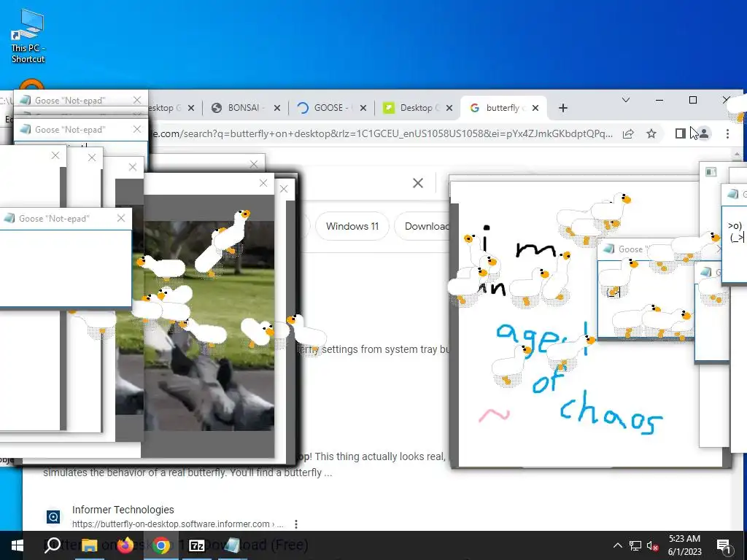The width and height of the screenshot is (747, 560).
Task: Open the notification center icon
Action: pos(724,546)
